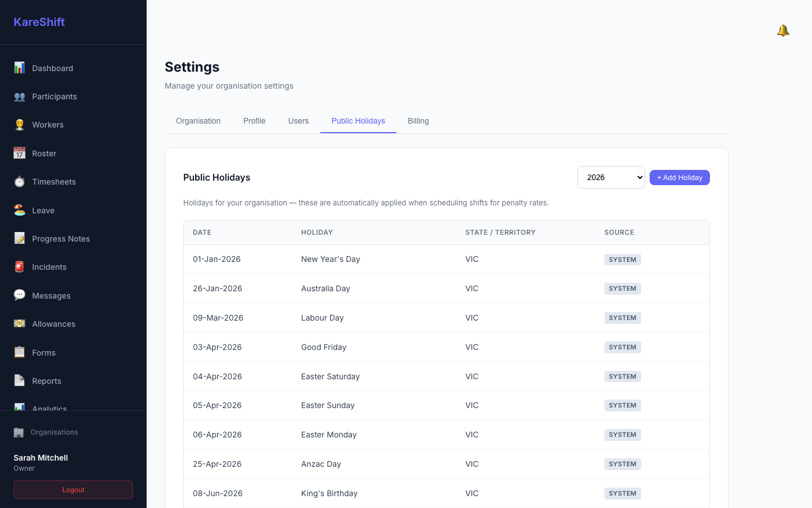Click the date 03-Apr-2026
812x508 pixels.
[217, 347]
